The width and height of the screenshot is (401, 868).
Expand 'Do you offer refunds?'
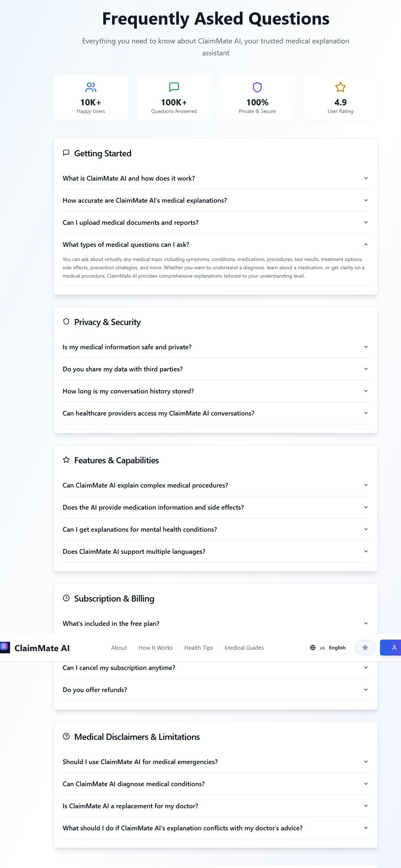[216, 690]
